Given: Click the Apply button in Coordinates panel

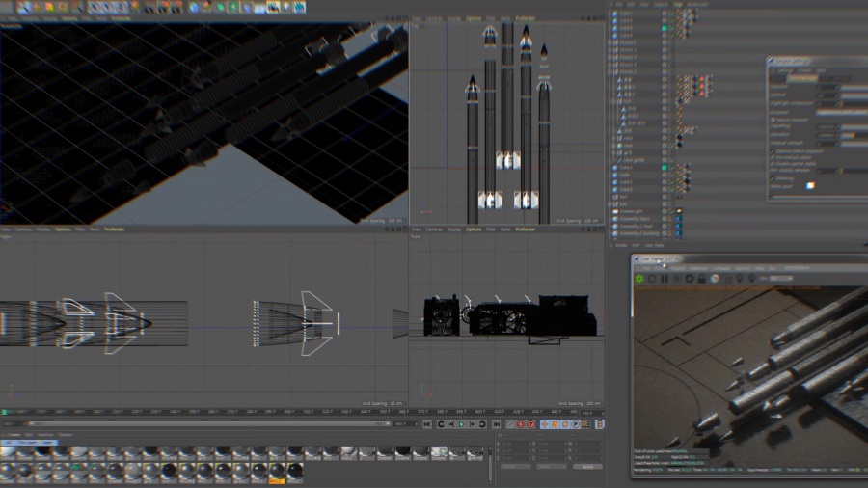Looking at the screenshot, I should tap(587, 466).
